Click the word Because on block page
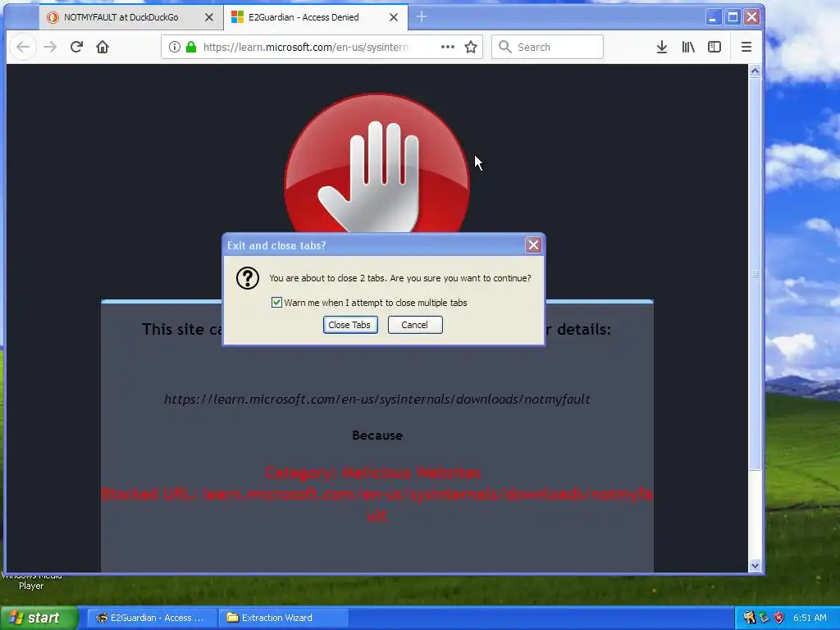840x630 pixels. [x=377, y=436]
